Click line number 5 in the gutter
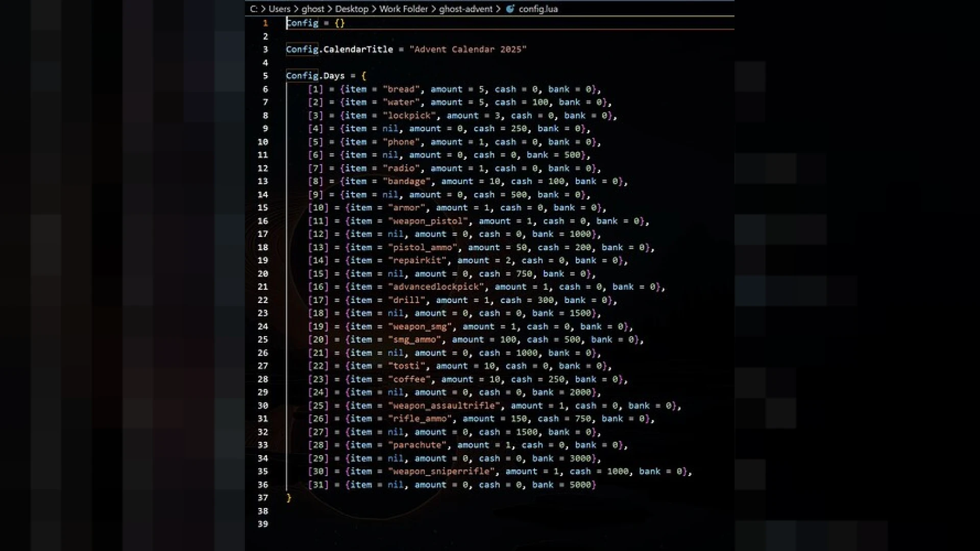Screen dimensions: 980x551 point(265,76)
